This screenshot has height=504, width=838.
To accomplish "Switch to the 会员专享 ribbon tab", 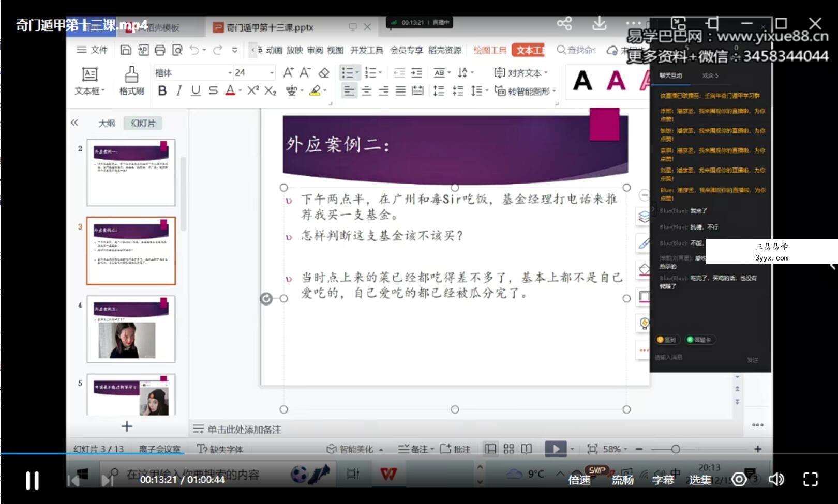I will click(x=406, y=50).
